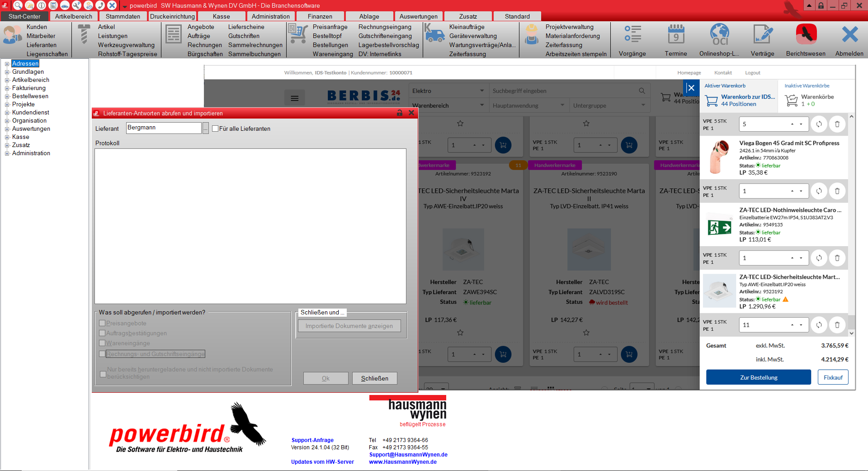Image resolution: width=868 pixels, height=471 pixels.
Task: Click the Viega Bogen product thumbnail
Action: (x=719, y=157)
